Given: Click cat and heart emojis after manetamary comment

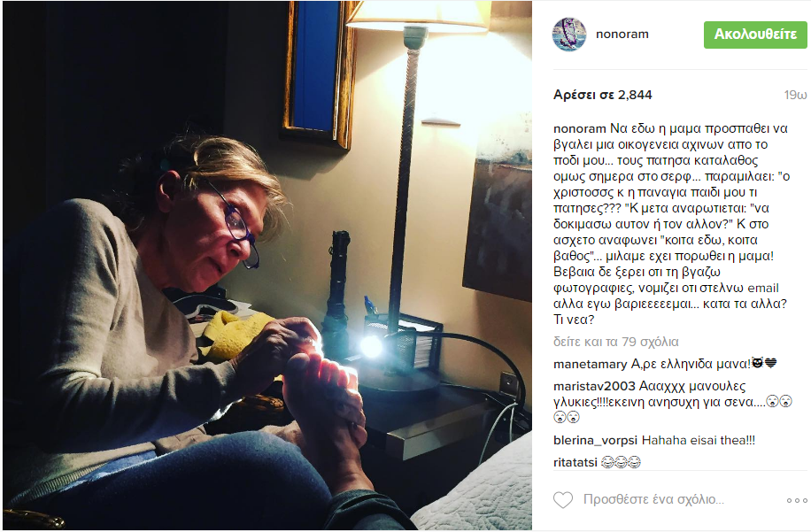Looking at the screenshot, I should (764, 364).
